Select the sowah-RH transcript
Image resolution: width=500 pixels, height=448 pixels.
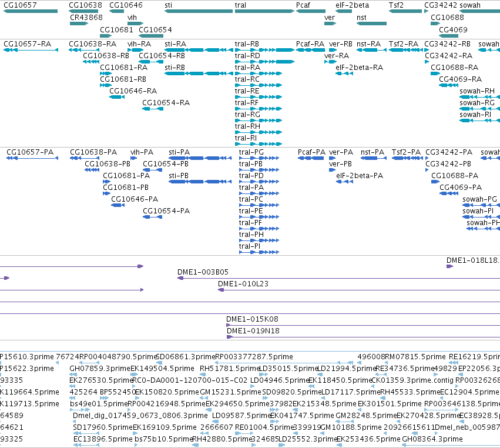click(479, 97)
